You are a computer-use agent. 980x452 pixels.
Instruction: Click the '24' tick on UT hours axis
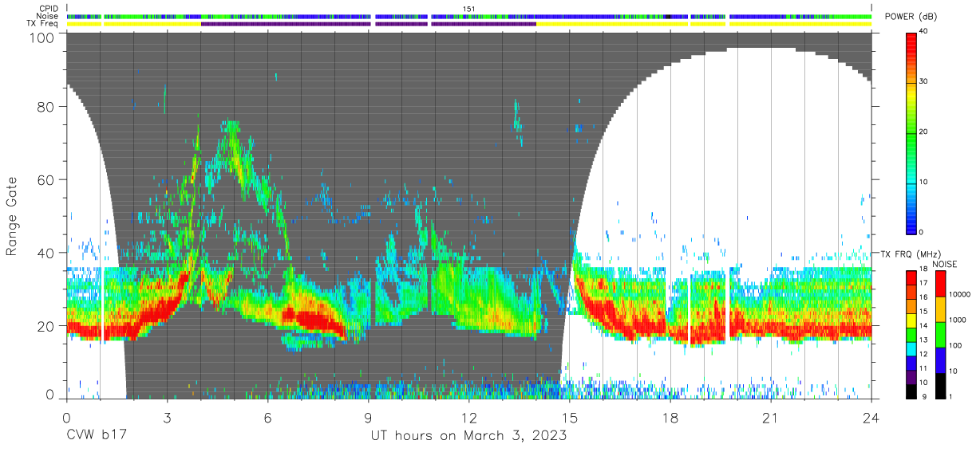click(871, 418)
